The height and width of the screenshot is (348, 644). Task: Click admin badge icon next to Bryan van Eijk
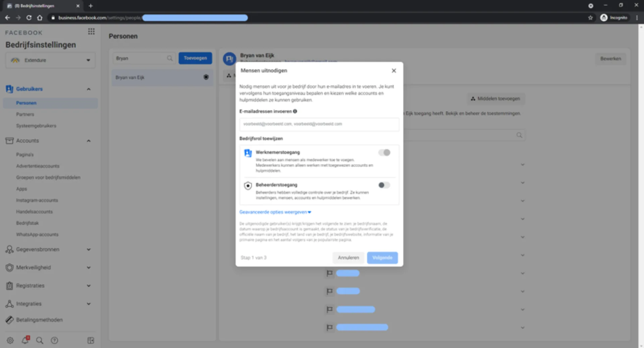(x=206, y=77)
